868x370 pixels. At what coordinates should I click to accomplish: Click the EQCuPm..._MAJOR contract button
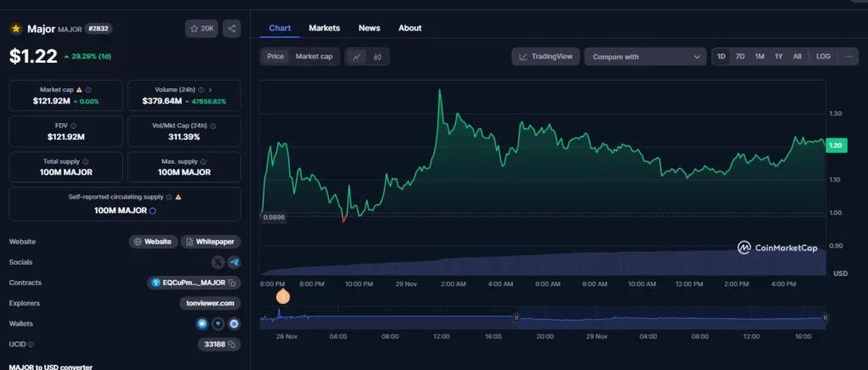click(194, 283)
